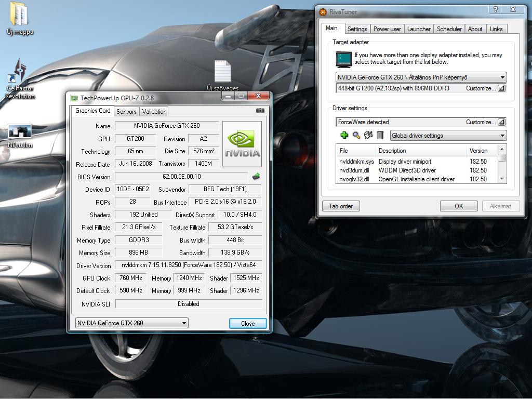Open the GPU selection dropdown in GPU-Z
This screenshot has height=399, width=532.
(131, 323)
